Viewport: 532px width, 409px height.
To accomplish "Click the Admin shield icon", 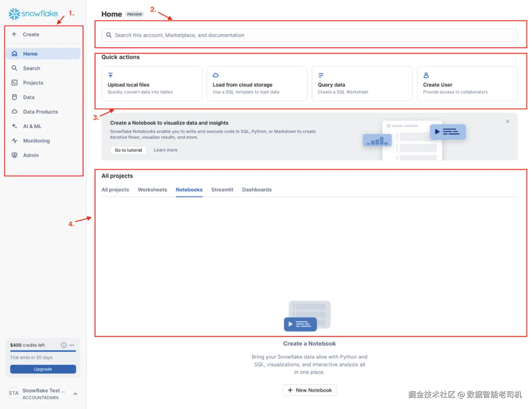I will tap(14, 155).
